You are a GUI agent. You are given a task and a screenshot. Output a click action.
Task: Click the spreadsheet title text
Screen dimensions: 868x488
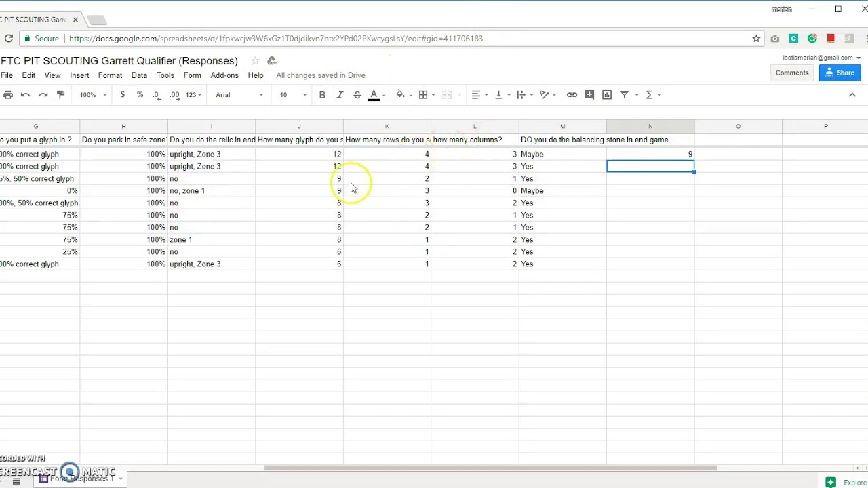coord(119,61)
